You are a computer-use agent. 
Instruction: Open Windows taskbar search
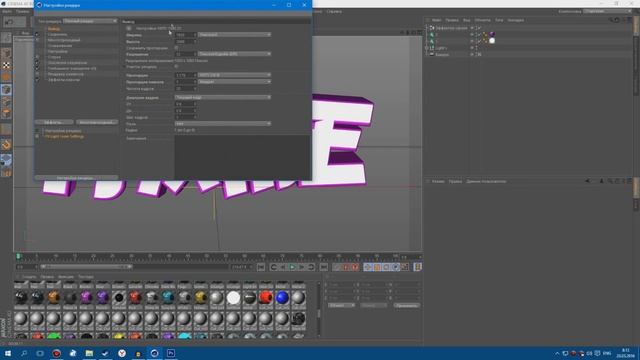click(x=24, y=353)
